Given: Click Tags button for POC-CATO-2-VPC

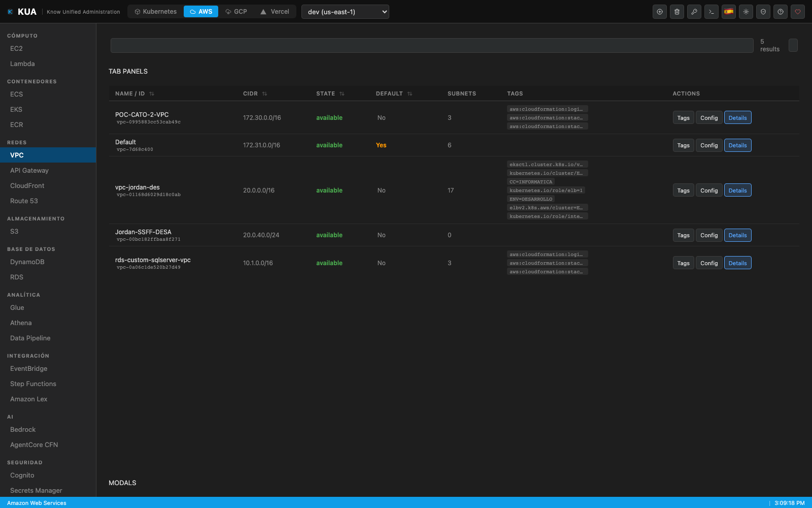Looking at the screenshot, I should [683, 118].
